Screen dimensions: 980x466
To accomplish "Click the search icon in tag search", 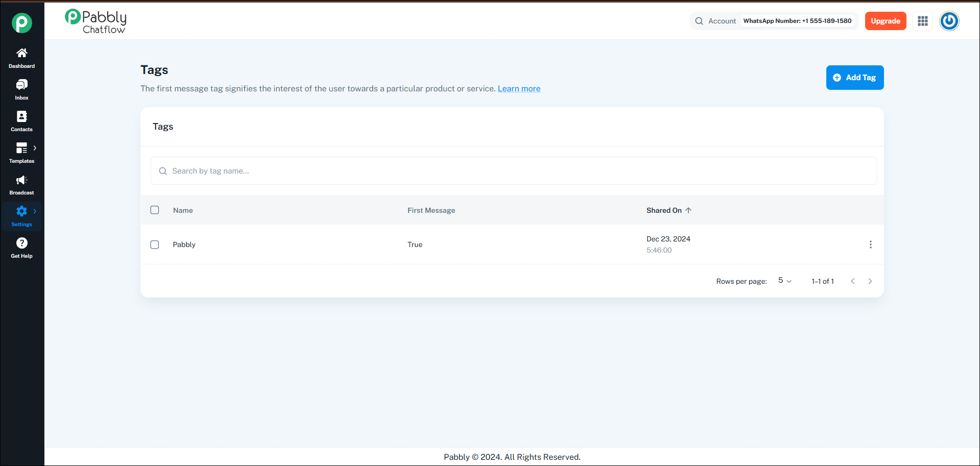I will point(163,171).
